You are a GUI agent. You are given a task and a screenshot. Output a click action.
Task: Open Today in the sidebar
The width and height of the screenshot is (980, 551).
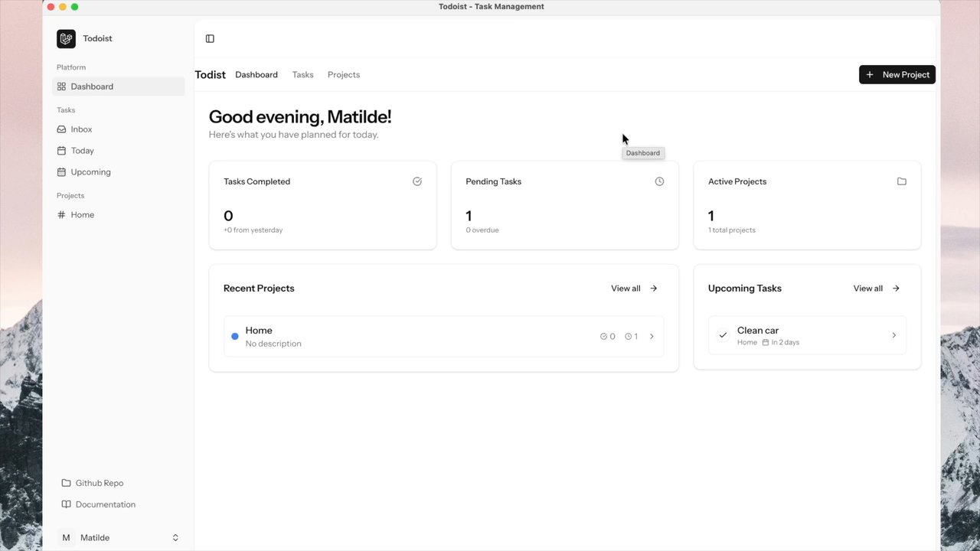tap(119, 151)
